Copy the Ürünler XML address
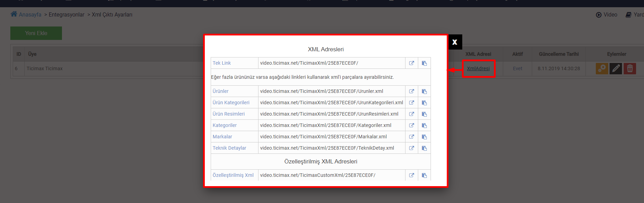The height and width of the screenshot is (203, 644). (424, 91)
